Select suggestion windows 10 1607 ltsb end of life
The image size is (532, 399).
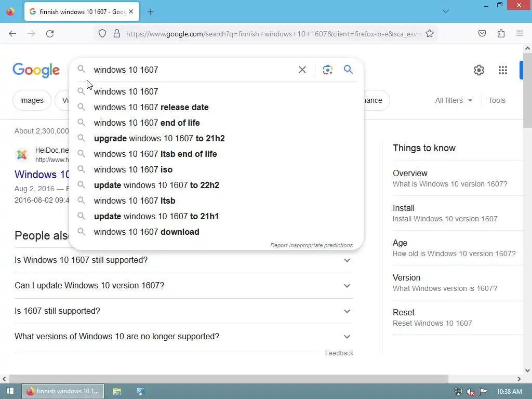(216, 154)
